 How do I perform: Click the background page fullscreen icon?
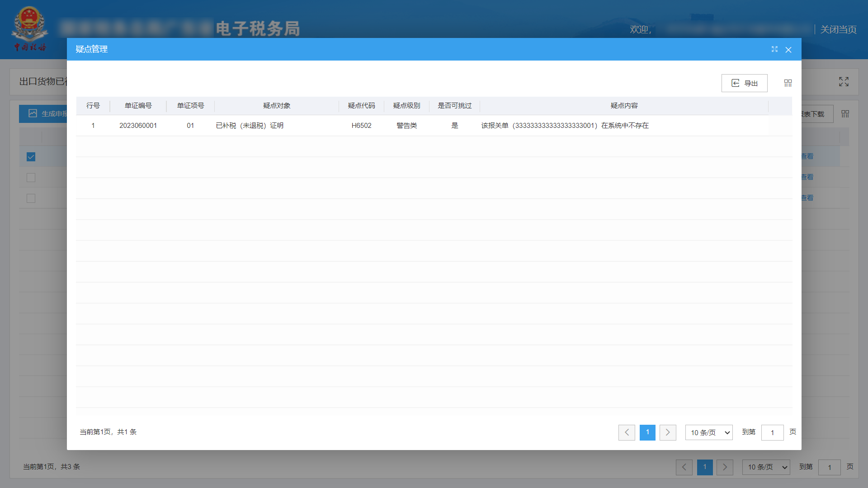click(844, 82)
